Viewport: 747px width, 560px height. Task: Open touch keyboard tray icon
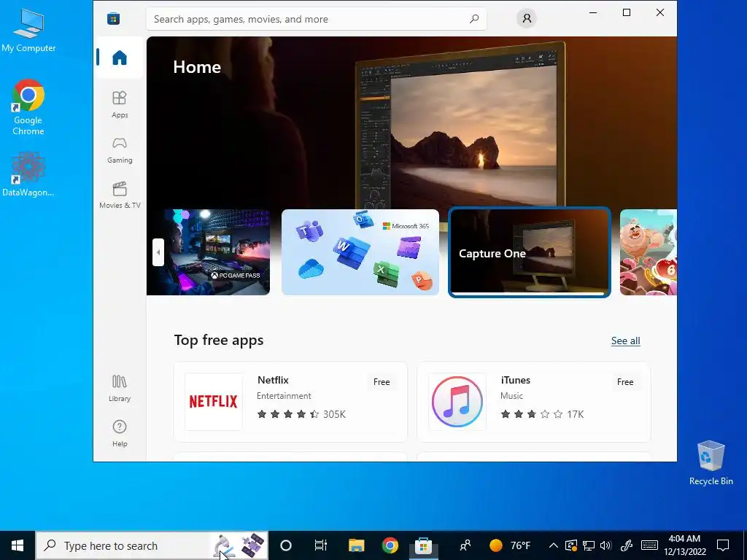[649, 545]
